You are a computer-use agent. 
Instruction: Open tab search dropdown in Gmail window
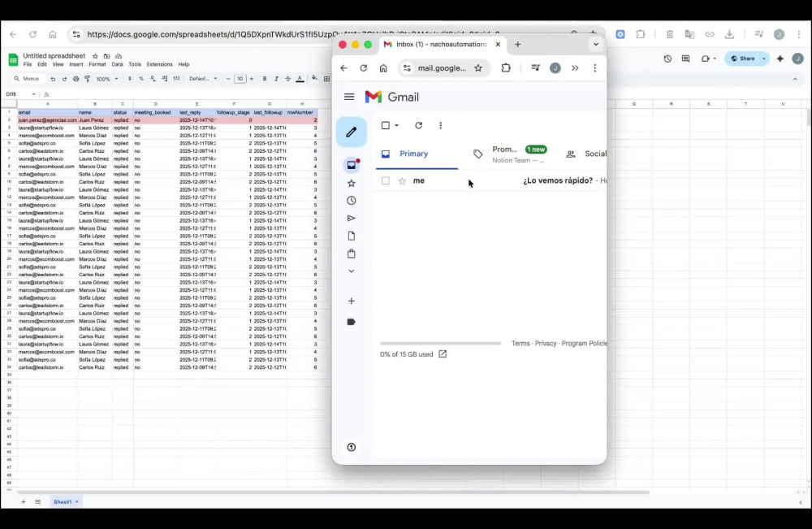pyautogui.click(x=596, y=45)
